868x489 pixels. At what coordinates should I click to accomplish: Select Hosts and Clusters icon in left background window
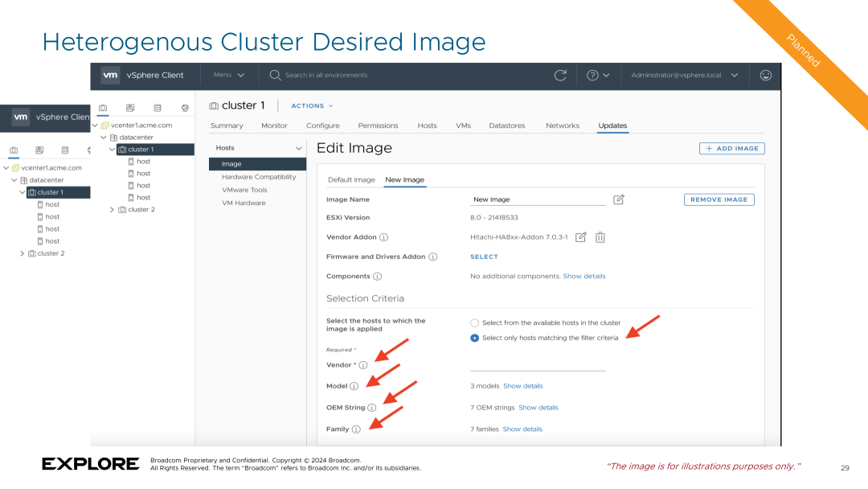[14, 150]
